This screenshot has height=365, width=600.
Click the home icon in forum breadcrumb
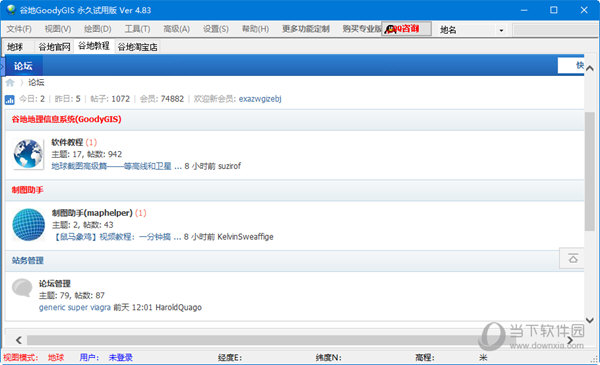[x=10, y=82]
